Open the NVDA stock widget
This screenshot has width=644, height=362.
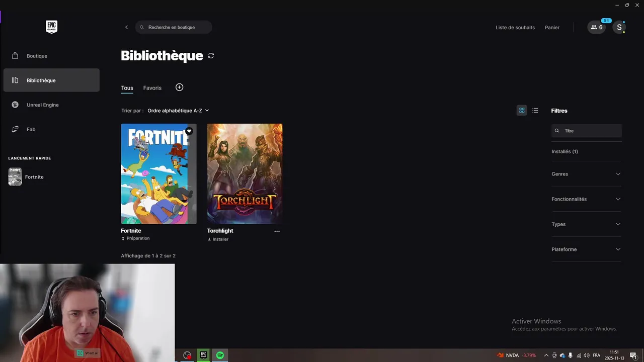click(x=516, y=355)
